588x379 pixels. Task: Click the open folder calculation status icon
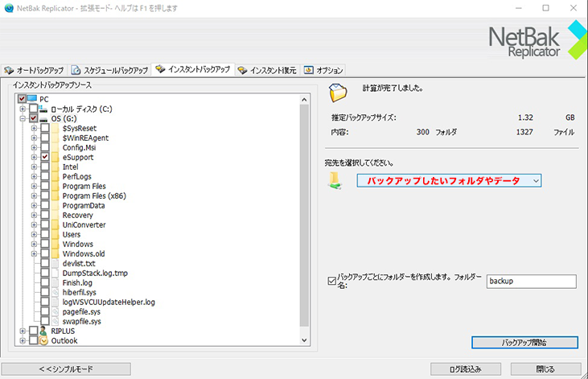(x=338, y=93)
